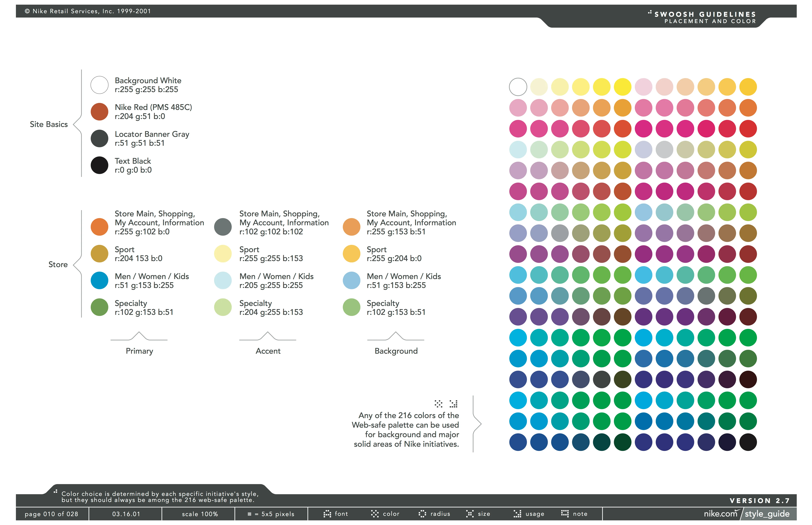Click the 'r:255 g:255 b:255' value text
This screenshot has width=812, height=525.
[146, 90]
